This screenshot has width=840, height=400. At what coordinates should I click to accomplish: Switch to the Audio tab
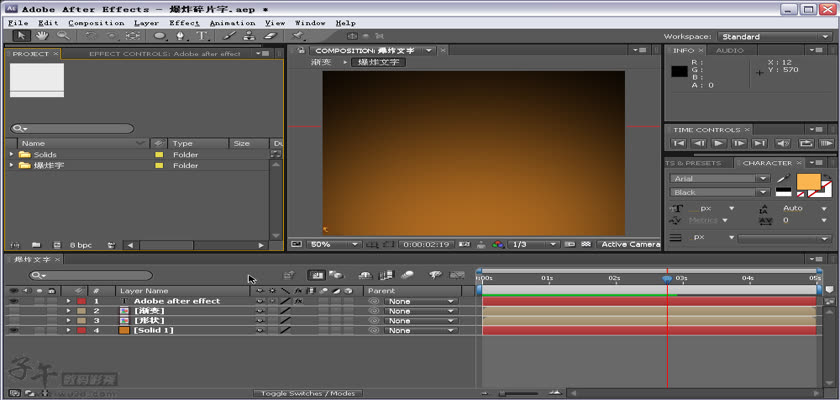tap(730, 50)
